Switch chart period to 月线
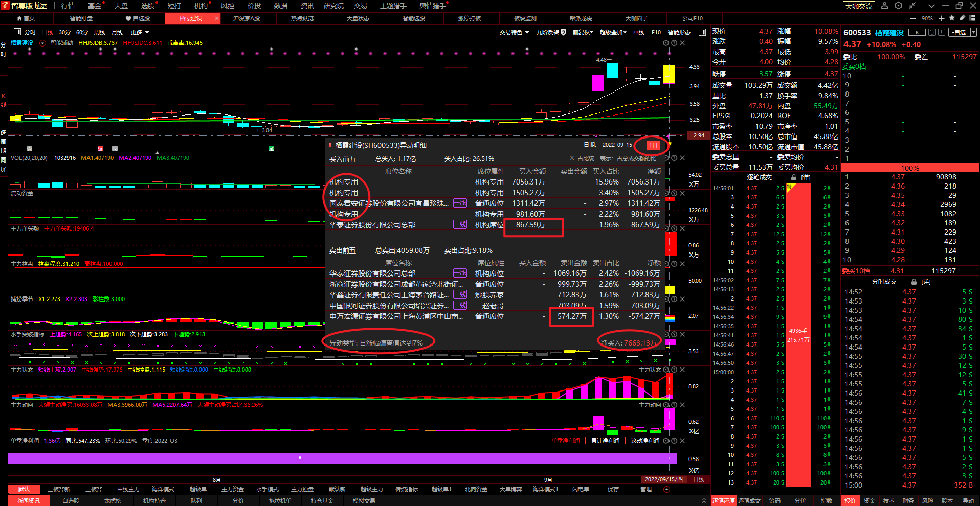The image size is (980, 506). [117, 32]
